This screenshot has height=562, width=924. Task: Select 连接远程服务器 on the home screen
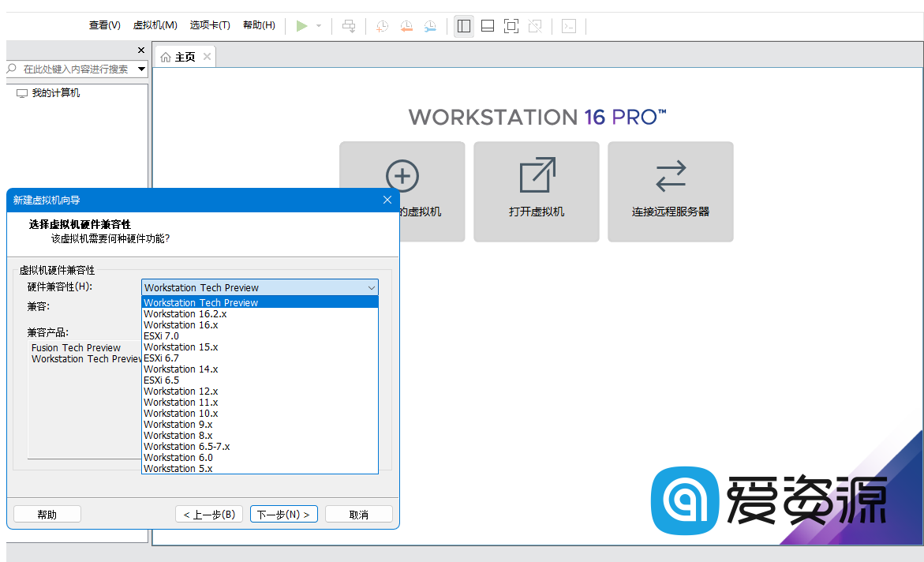(670, 191)
